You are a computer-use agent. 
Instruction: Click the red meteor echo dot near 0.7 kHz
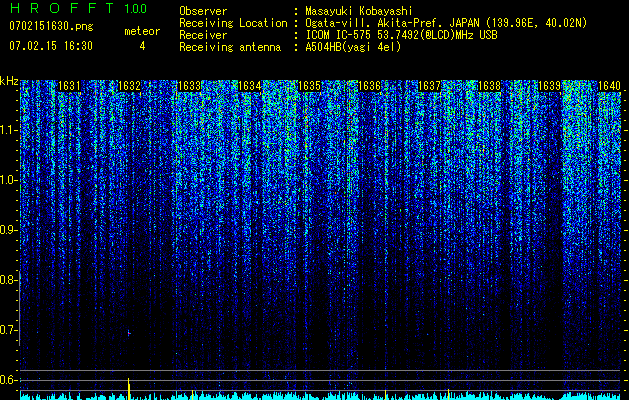click(129, 333)
